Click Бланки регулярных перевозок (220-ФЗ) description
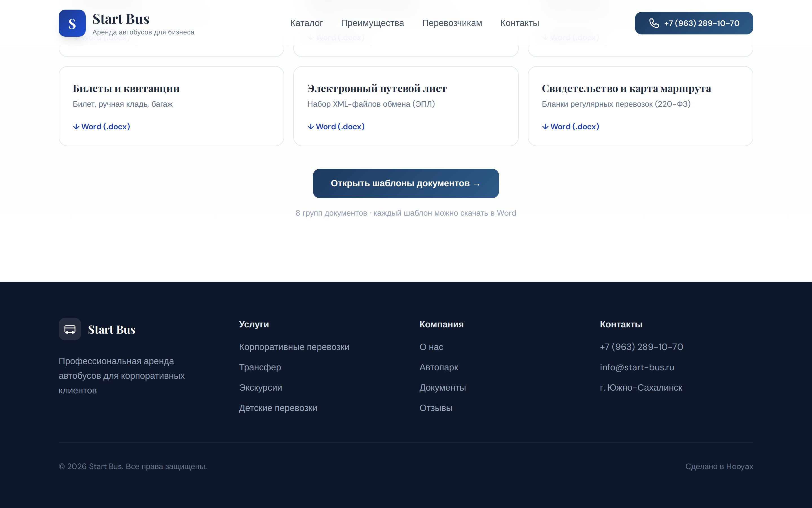Viewport: 812px width, 508px height. pyautogui.click(x=616, y=104)
